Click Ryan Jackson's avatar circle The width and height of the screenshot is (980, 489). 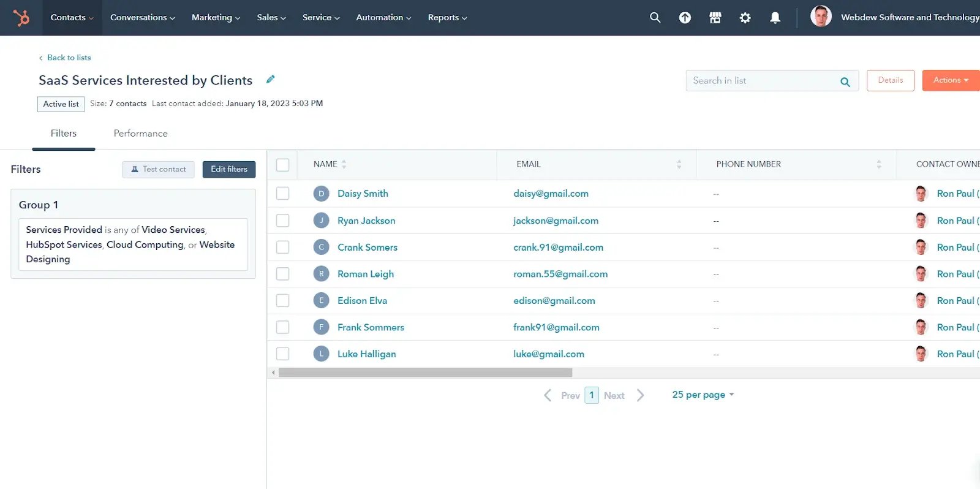321,221
